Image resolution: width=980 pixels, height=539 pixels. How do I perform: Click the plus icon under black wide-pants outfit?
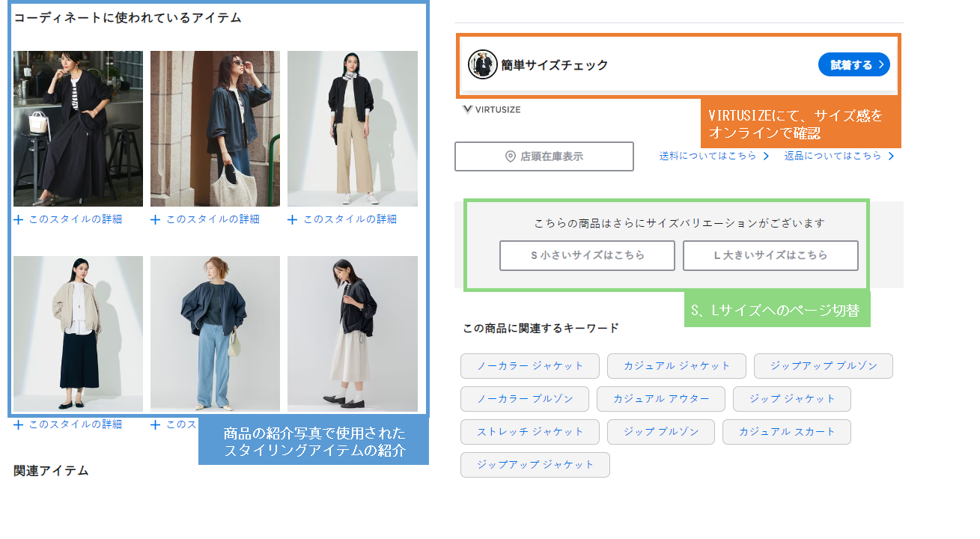(19, 220)
